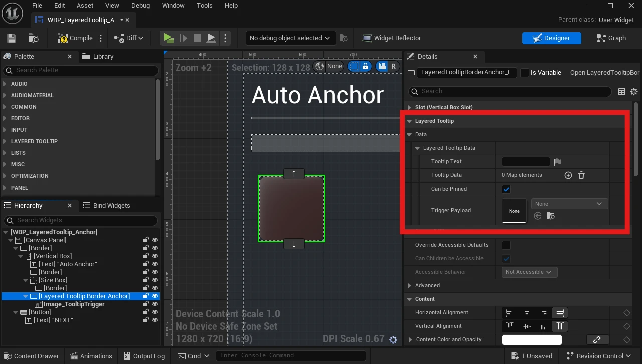Uncheck the Can be Pinned checkbox
This screenshot has height=364, width=642.
tap(506, 189)
